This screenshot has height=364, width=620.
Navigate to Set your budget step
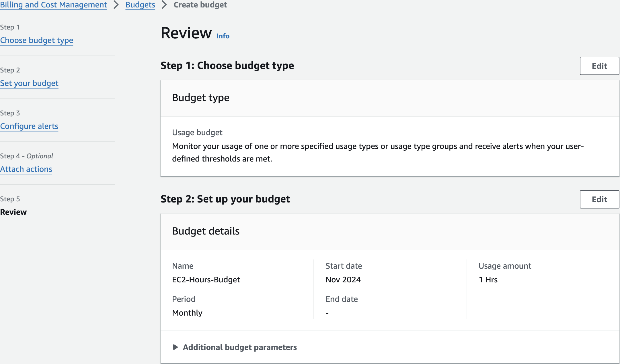pos(29,83)
